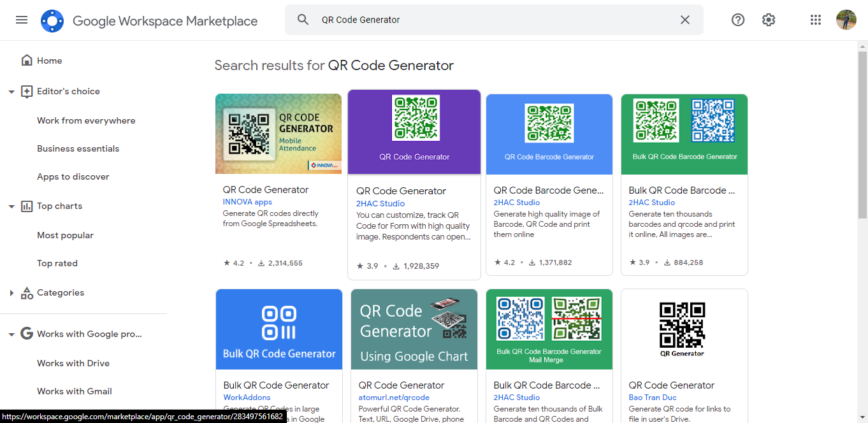Open WorkAddons Bulk QR Code Generator thumbnail
This screenshot has height=423, width=868.
pos(279,329)
